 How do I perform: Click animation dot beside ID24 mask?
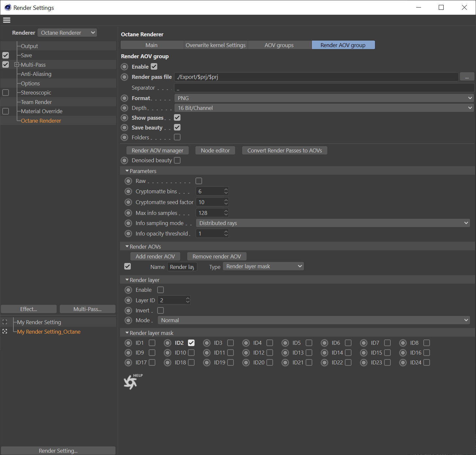[403, 362]
